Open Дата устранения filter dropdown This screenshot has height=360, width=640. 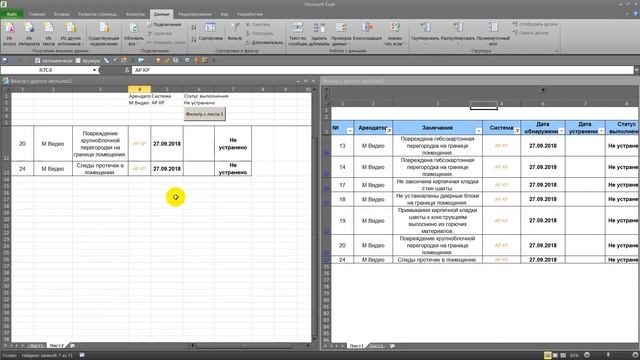(601, 131)
